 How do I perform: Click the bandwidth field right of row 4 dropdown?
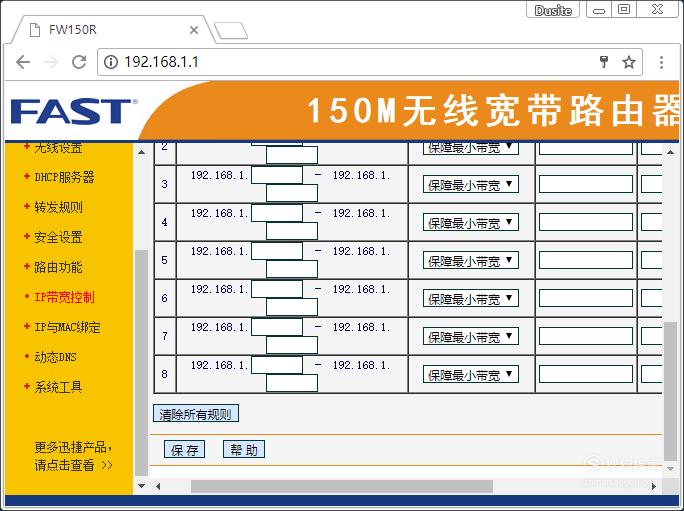[586, 222]
